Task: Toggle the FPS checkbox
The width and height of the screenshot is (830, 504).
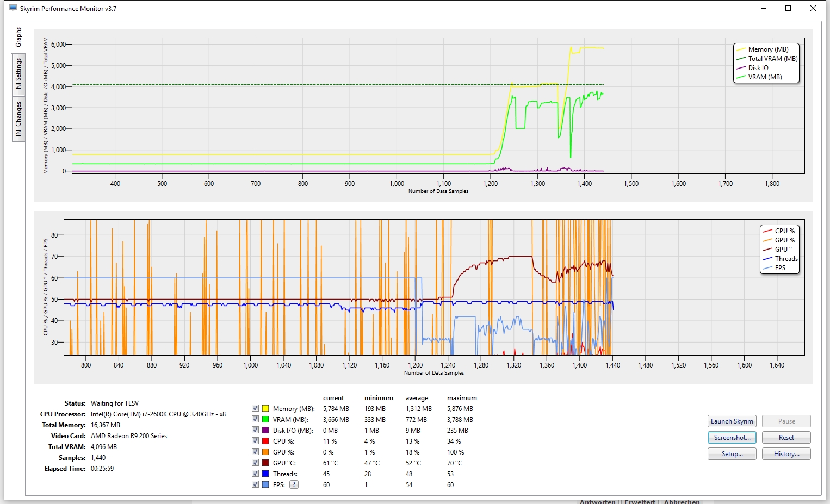Action: click(x=255, y=484)
